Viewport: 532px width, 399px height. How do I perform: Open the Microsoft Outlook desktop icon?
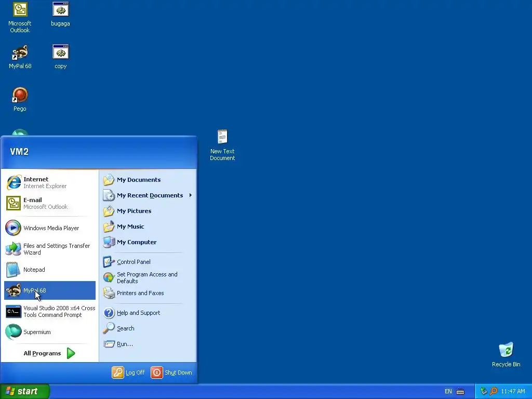(x=20, y=17)
